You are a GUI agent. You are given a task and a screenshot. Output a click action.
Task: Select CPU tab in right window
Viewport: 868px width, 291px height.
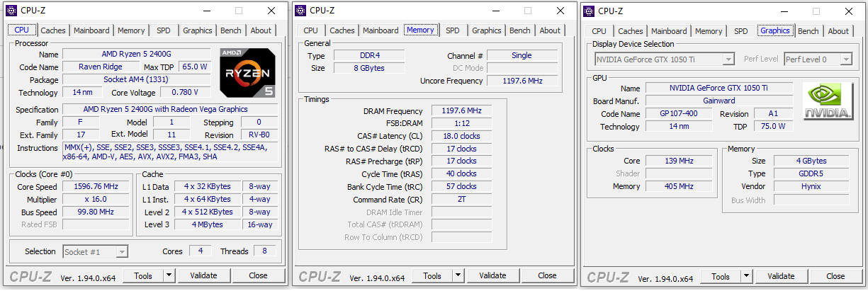tap(599, 31)
